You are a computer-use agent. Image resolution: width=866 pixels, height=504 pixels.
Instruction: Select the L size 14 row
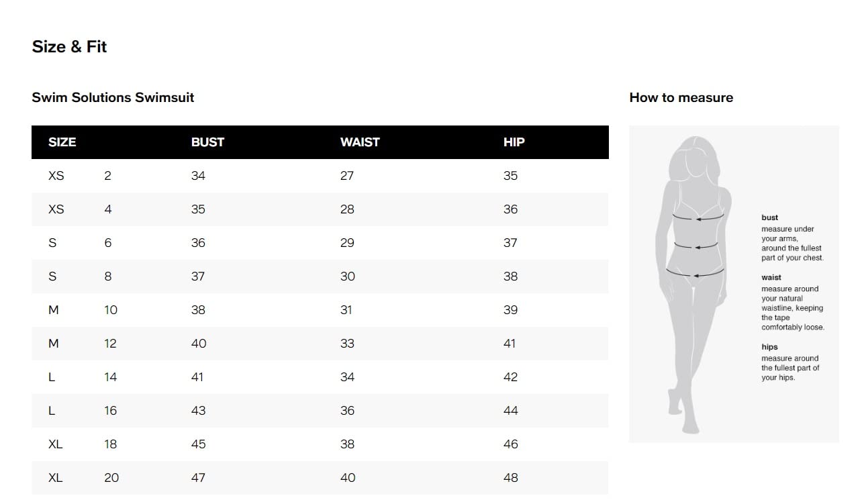pyautogui.click(x=320, y=377)
